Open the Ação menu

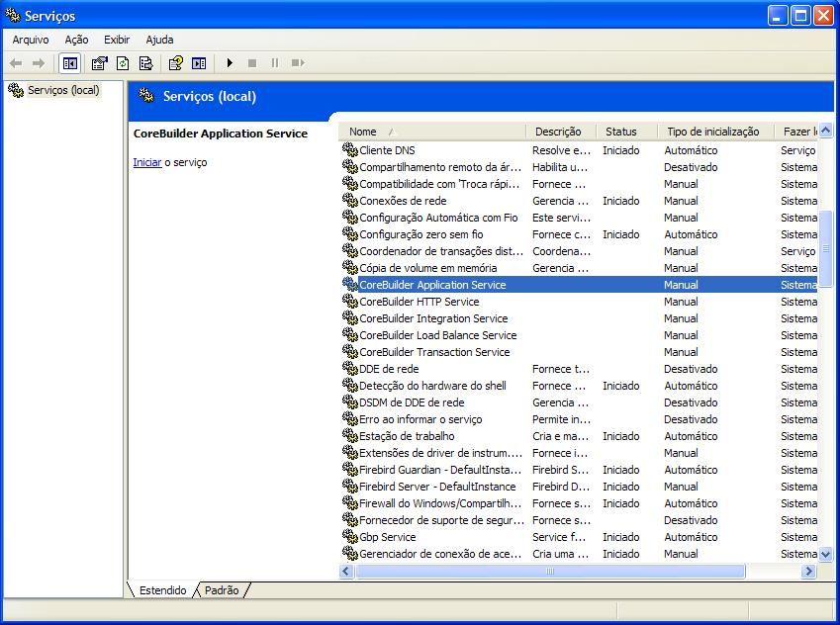coord(76,40)
